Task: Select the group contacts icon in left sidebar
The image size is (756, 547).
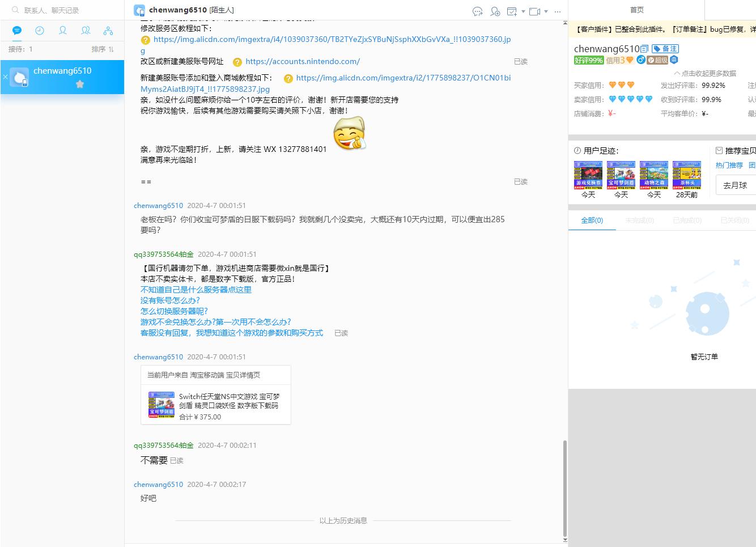Action: 85,30
